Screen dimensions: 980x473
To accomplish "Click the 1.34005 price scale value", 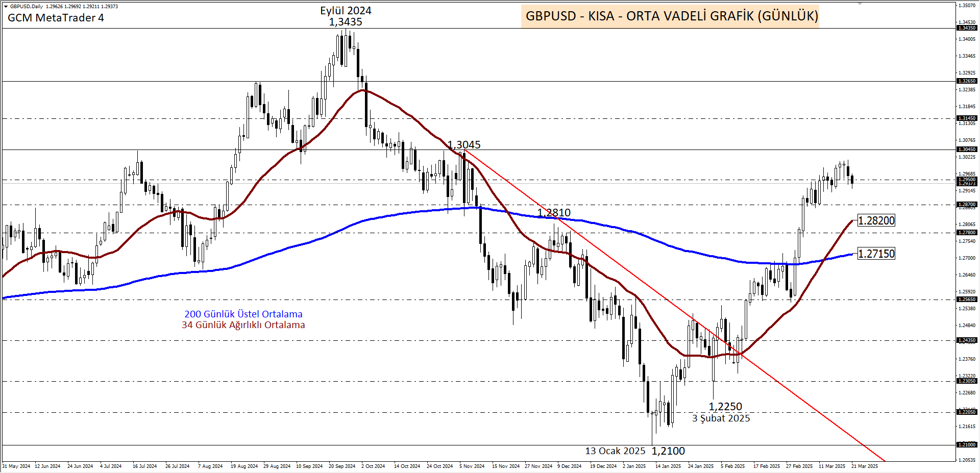I will click(x=967, y=39).
